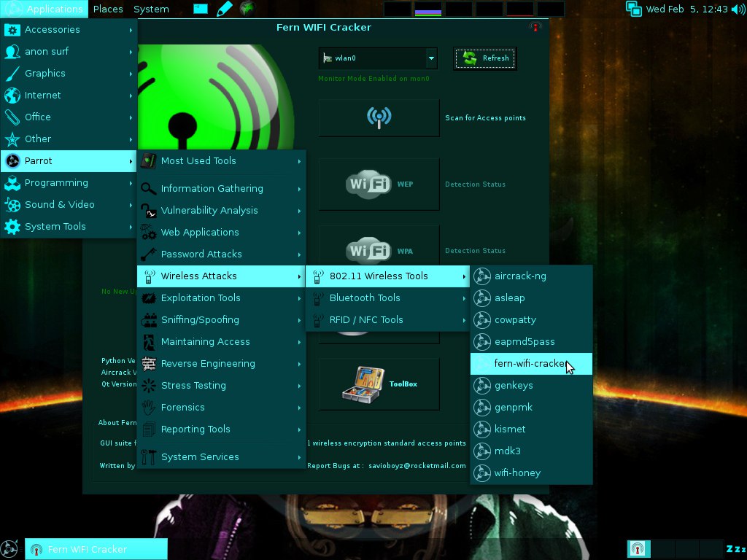Open the anon surf category

[69, 52]
